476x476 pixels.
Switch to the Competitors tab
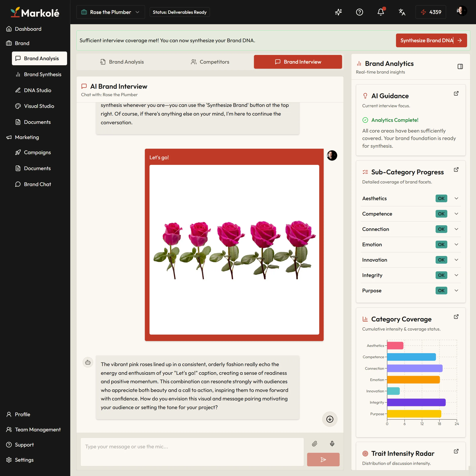click(210, 62)
